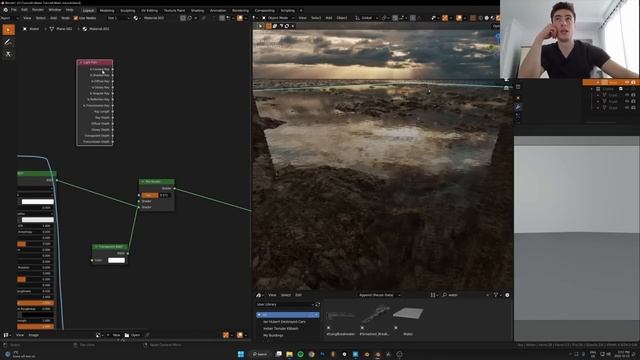The image size is (640, 360).
Task: Open the material browse sphere icon
Action: (x=136, y=18)
